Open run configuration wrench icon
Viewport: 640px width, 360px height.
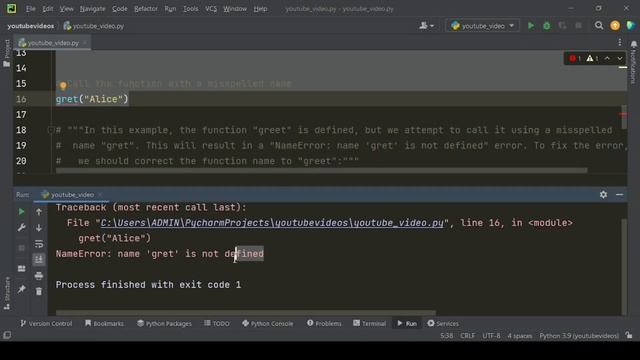tap(21, 227)
